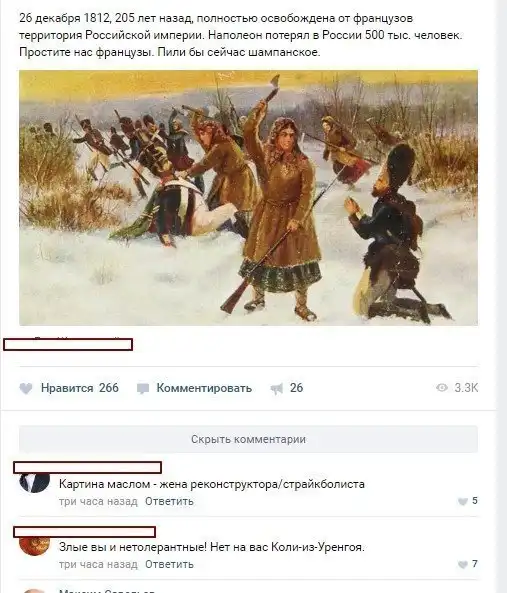507x593 pixels.
Task: Open first commenter's avatar in dark suit
Action: click(x=34, y=483)
